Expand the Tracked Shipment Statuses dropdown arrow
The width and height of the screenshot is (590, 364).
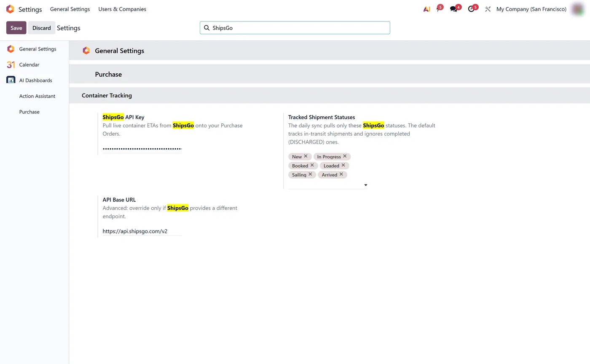(x=365, y=185)
